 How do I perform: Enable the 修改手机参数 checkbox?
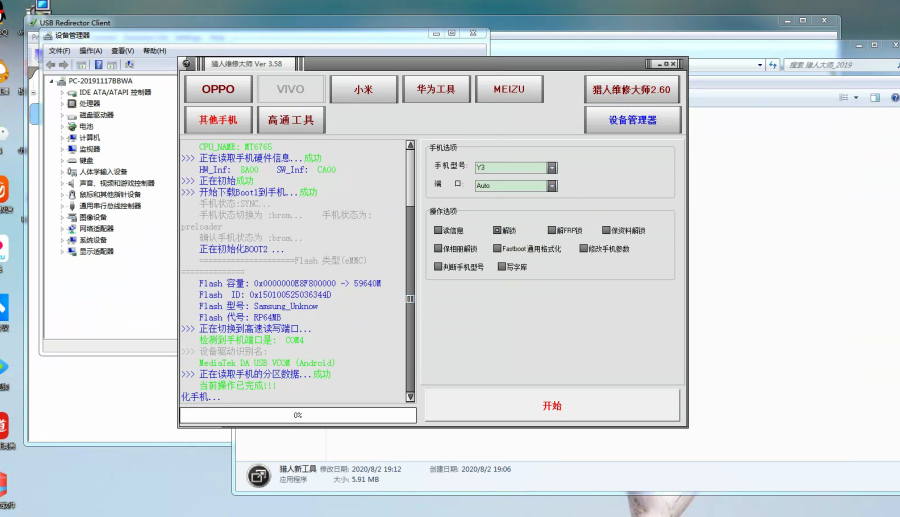point(583,248)
